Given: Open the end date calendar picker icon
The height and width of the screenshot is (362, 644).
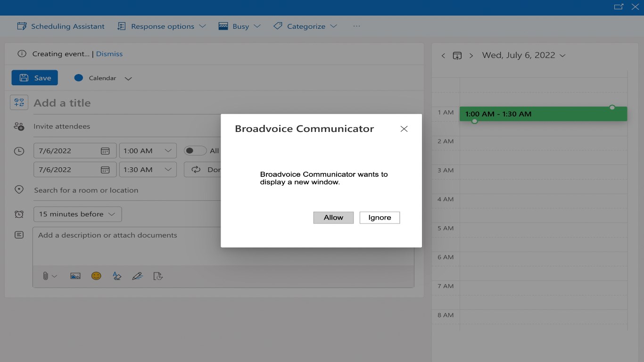Looking at the screenshot, I should [105, 170].
